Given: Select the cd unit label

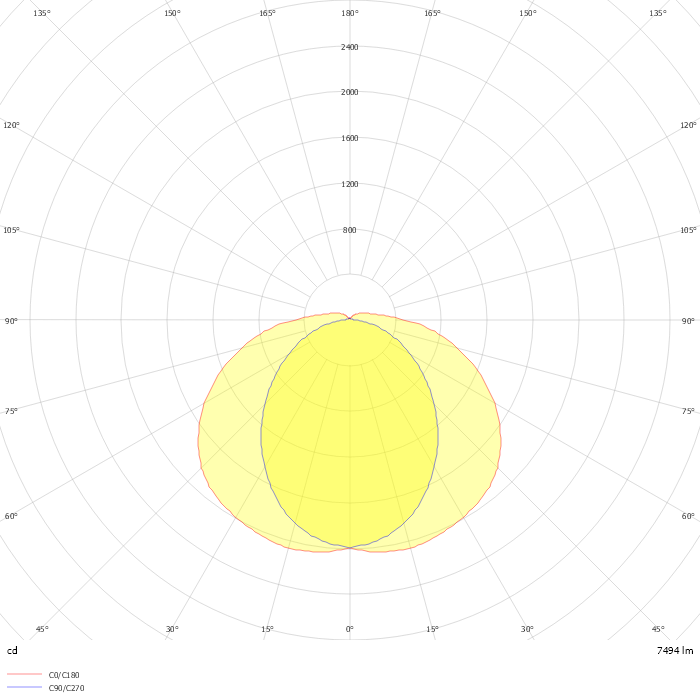Looking at the screenshot, I should tap(12, 650).
